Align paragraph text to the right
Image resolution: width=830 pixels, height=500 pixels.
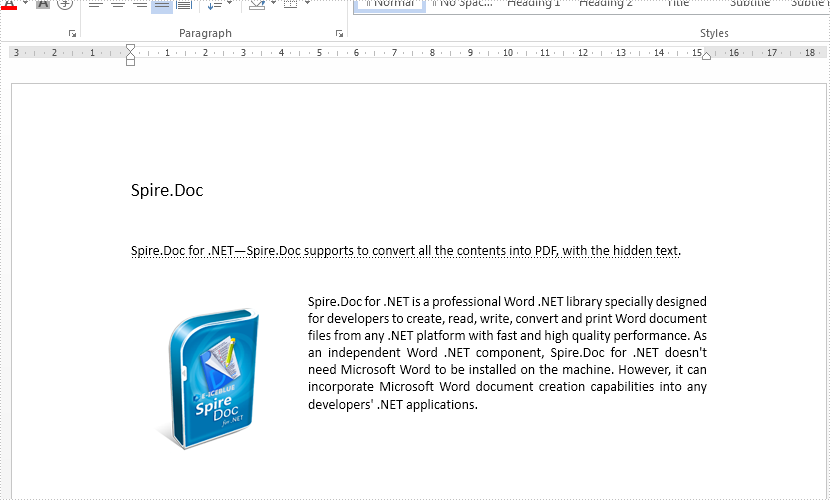140,5
